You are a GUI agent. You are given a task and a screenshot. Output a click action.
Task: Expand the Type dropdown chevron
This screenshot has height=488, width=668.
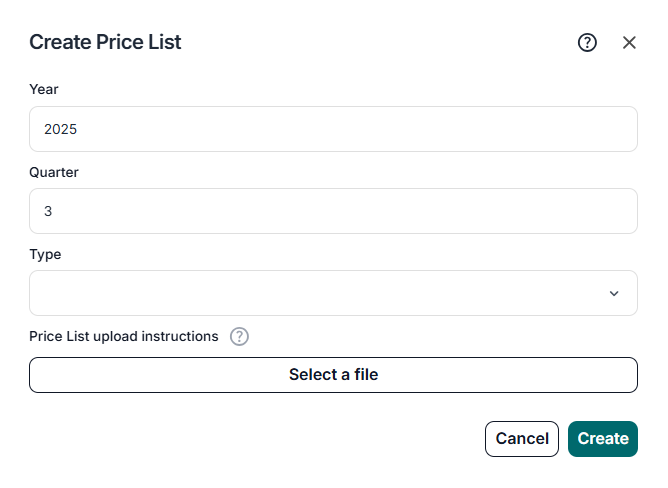pos(614,293)
